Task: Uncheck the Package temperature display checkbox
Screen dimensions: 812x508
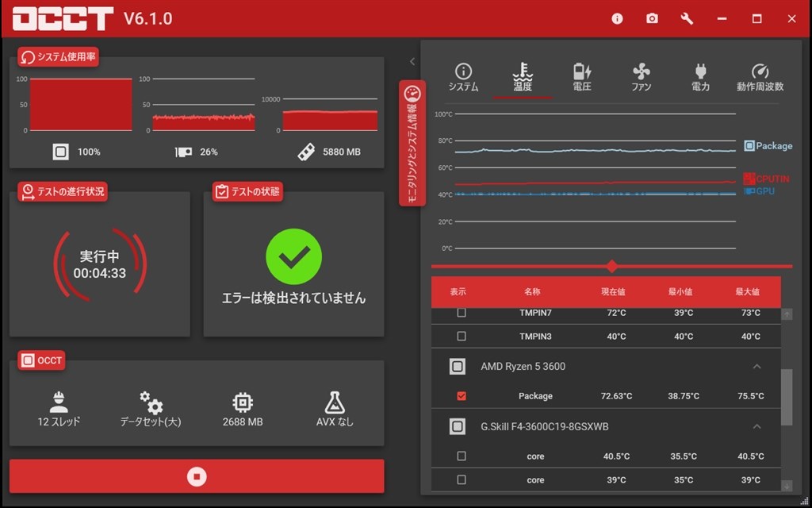Action: (462, 396)
